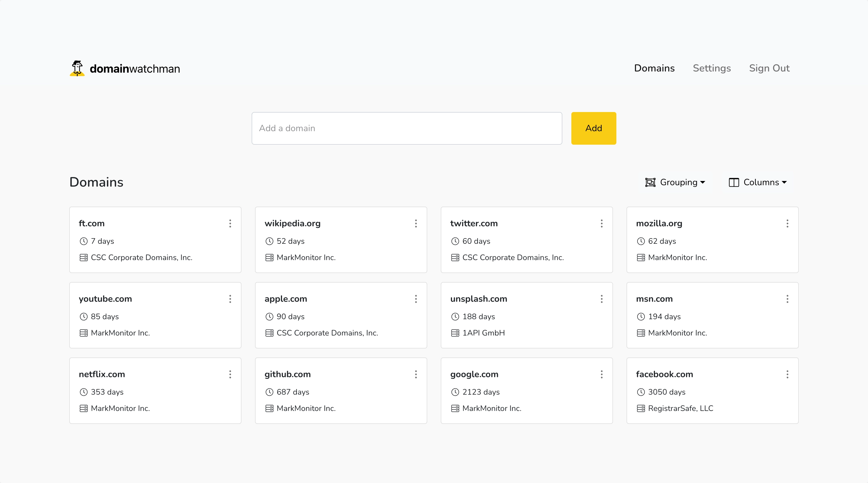Open options menu on youtube.com card
Image resolution: width=868 pixels, height=483 pixels.
[230, 299]
